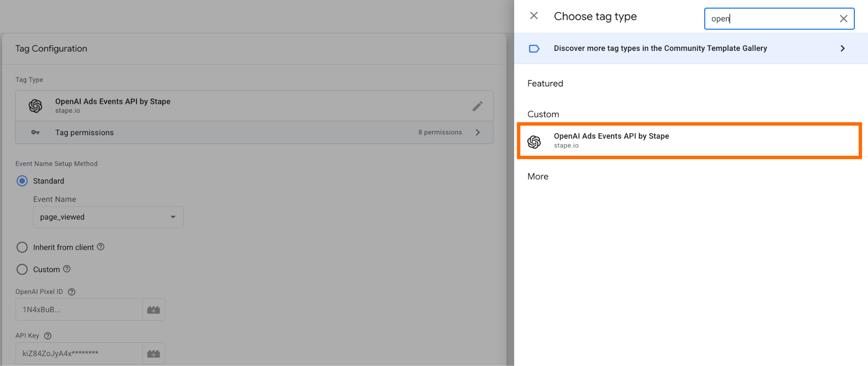868x366 pixels.
Task: Select the Inherit from client radio button
Action: [x=22, y=247]
